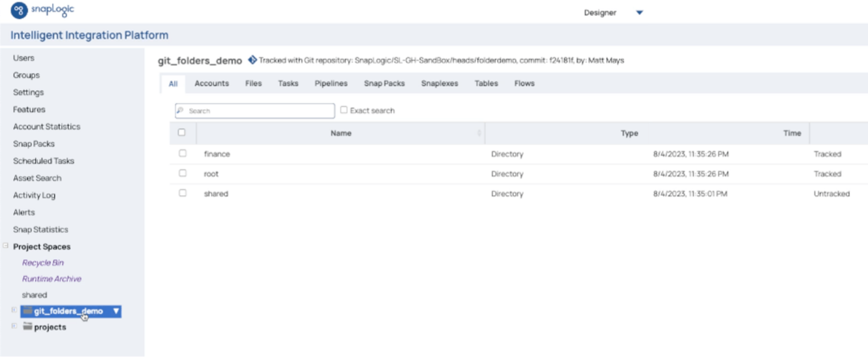This screenshot has height=357, width=868.
Task: Open the Designer dropdown menu
Action: 638,11
